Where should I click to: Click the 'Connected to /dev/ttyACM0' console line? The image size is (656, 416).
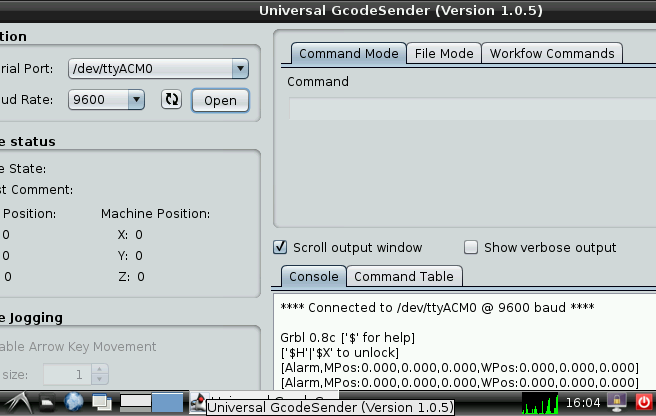tap(437, 308)
